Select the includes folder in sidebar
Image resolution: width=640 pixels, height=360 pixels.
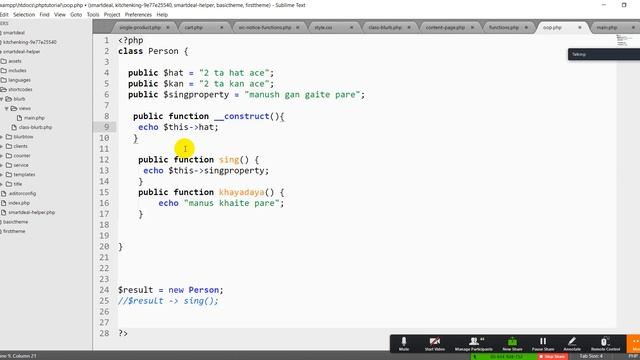click(17, 71)
